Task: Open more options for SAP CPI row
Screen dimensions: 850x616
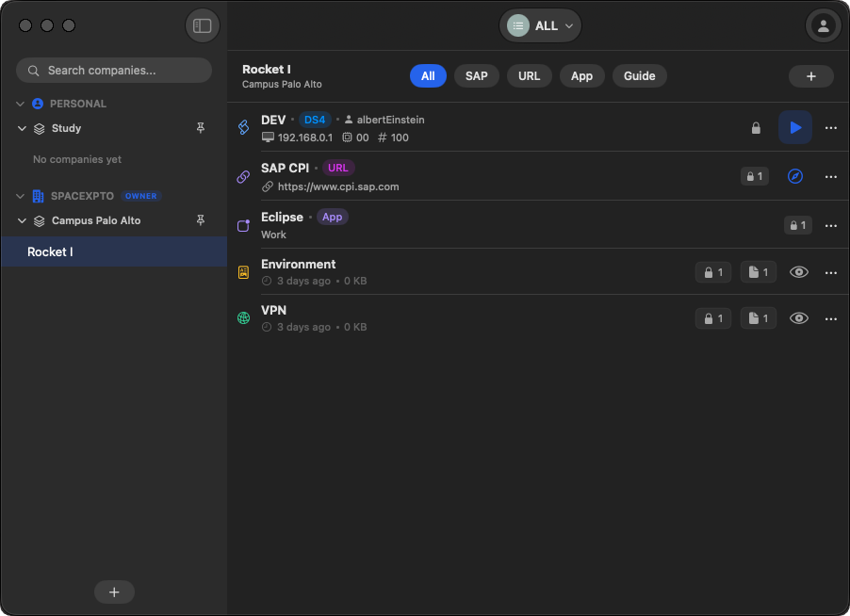Action: click(831, 177)
